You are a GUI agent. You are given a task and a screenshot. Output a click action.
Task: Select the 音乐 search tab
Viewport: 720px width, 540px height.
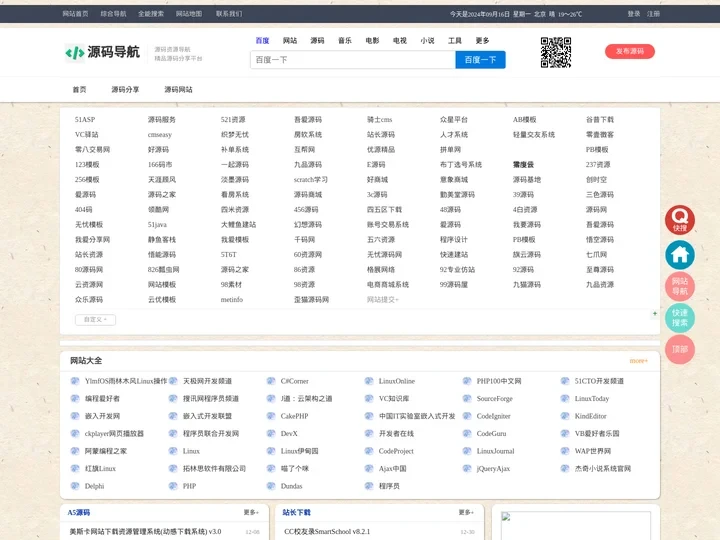[x=345, y=40]
